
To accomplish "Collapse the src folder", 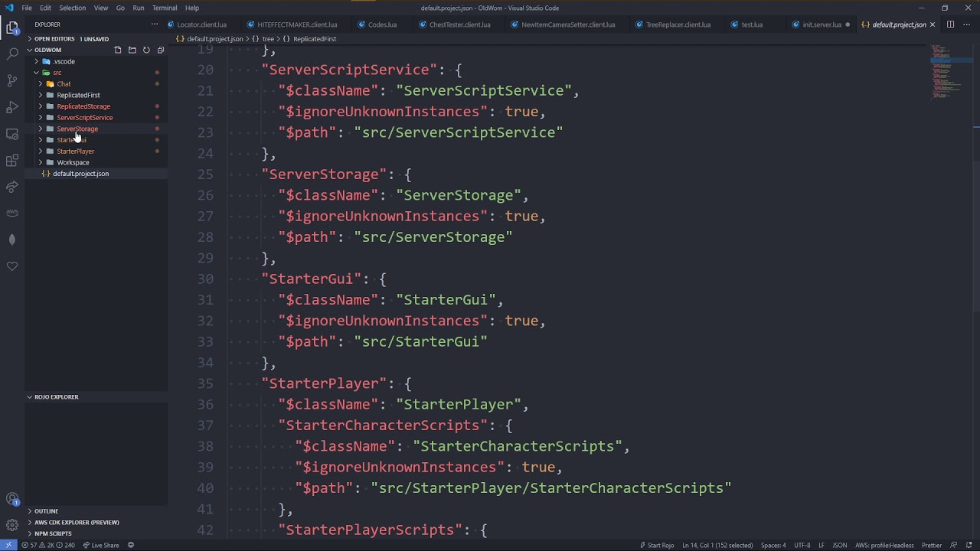I will pos(57,73).
